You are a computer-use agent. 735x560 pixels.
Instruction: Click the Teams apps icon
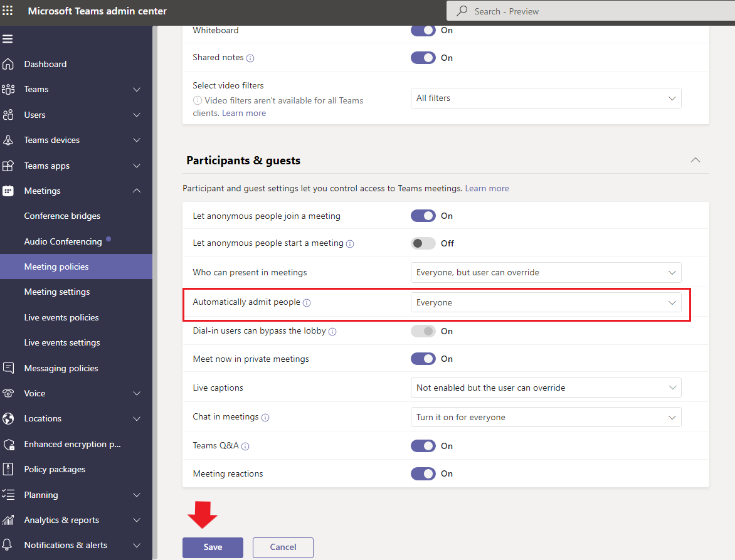8,166
